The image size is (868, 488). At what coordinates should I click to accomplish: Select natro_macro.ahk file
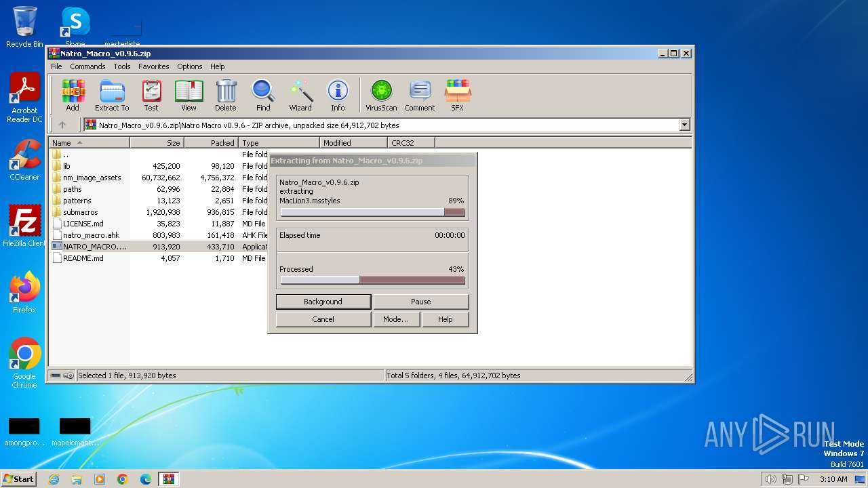[159, 235]
